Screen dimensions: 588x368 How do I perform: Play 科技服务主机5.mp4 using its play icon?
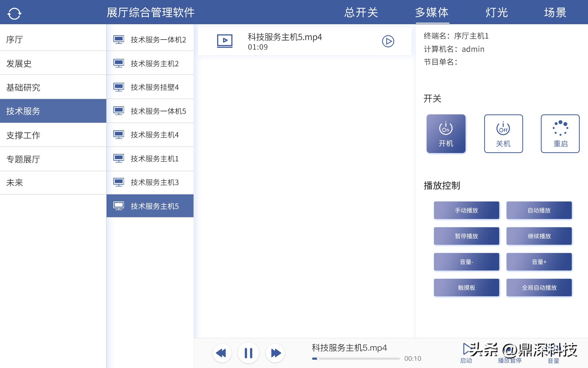click(388, 41)
